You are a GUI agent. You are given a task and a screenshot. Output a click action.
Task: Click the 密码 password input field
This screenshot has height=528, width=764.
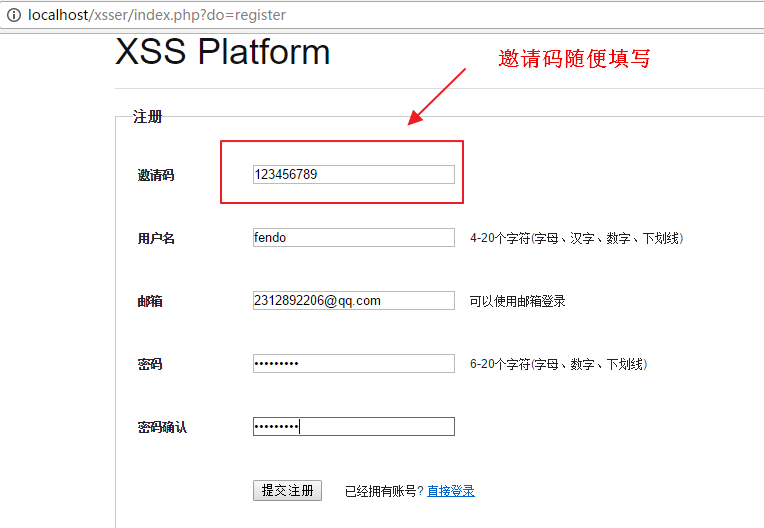tap(354, 363)
